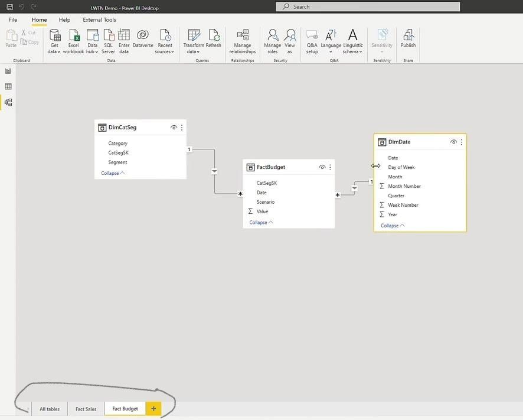
Task: Select the Segment field in DimCatSeg
Action: click(117, 162)
